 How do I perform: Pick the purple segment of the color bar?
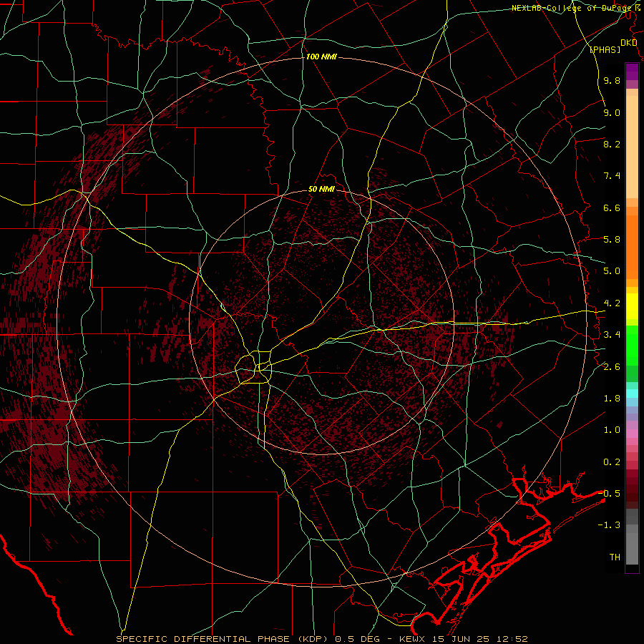tap(632, 72)
